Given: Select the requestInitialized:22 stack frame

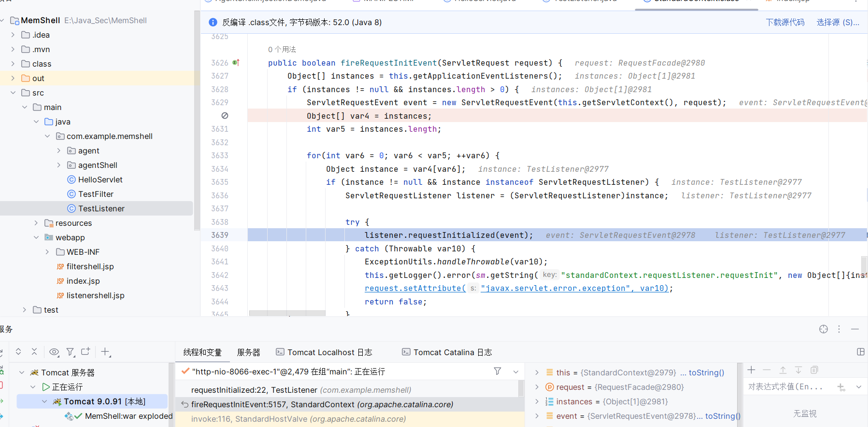Looking at the screenshot, I should (x=346, y=390).
